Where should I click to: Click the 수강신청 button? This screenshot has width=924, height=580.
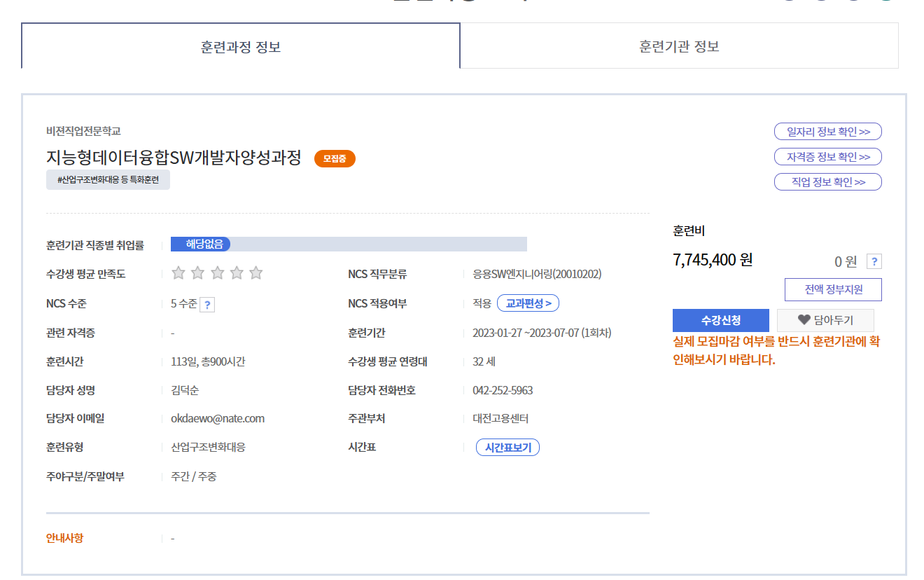coord(720,320)
